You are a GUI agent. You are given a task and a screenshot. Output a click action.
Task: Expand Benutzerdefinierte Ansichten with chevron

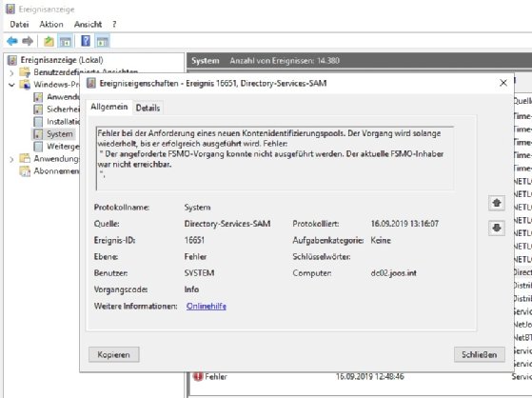point(11,72)
